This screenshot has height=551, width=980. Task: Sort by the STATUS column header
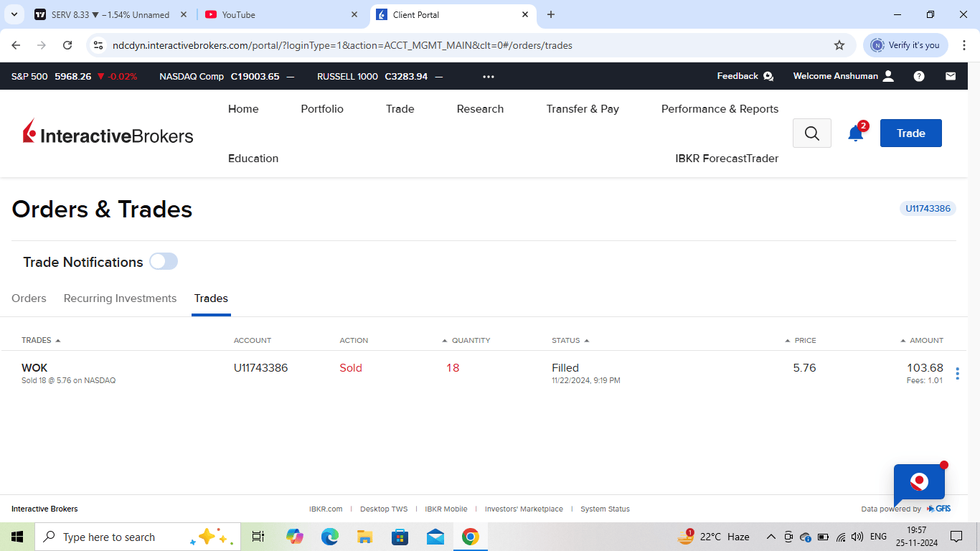tap(570, 340)
